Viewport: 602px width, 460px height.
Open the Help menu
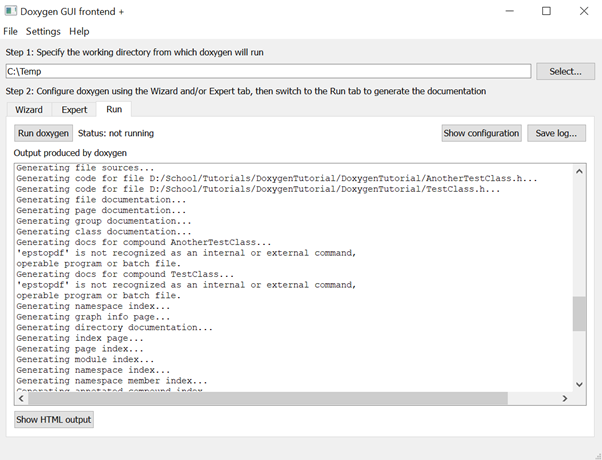(x=79, y=31)
